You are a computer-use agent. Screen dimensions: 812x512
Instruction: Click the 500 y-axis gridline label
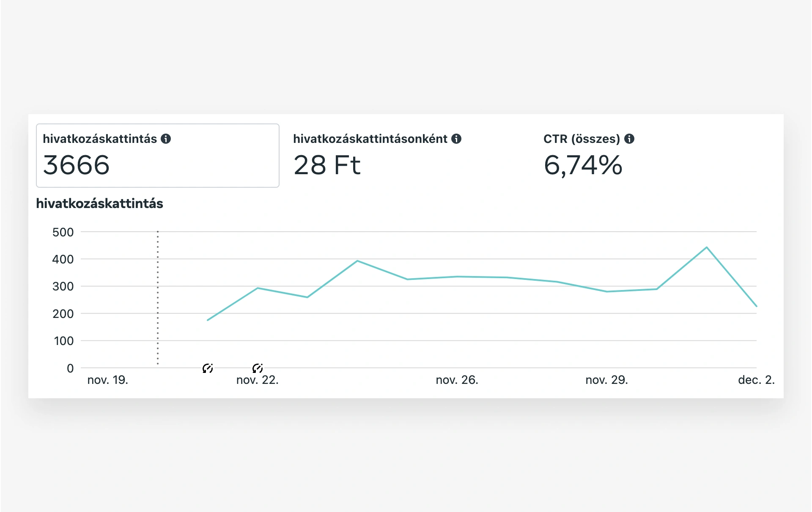pyautogui.click(x=63, y=232)
